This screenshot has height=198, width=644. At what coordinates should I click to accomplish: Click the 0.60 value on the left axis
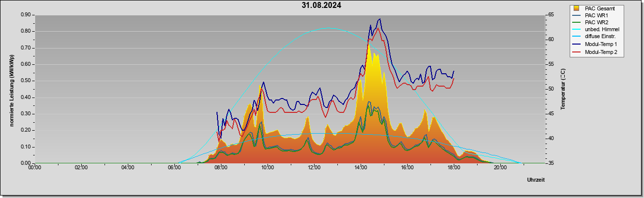[26, 64]
